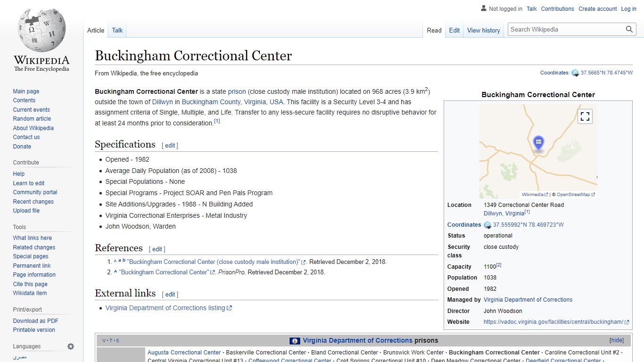Open the Create account link
This screenshot has width=644, height=362.
click(598, 9)
